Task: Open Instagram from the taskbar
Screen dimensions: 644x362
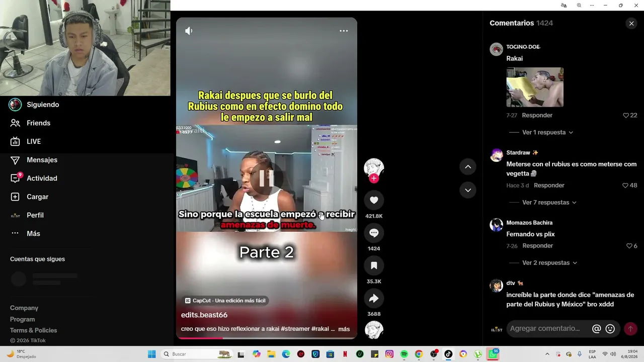Action: [389, 354]
